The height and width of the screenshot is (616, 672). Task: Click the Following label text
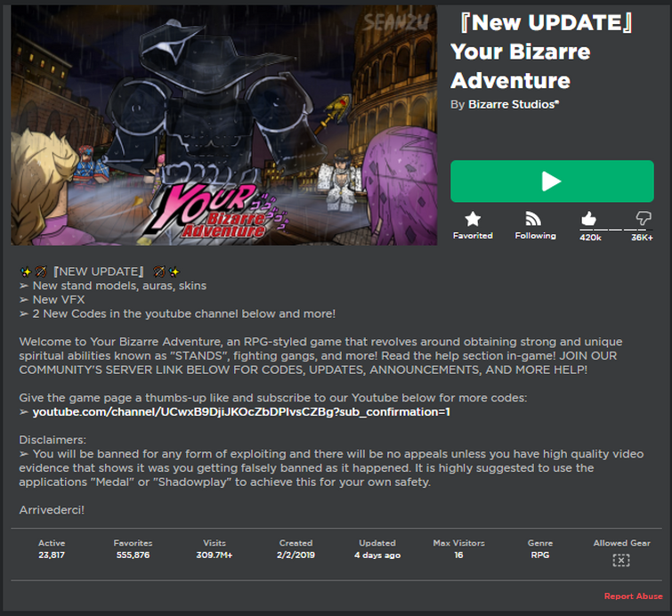(535, 235)
